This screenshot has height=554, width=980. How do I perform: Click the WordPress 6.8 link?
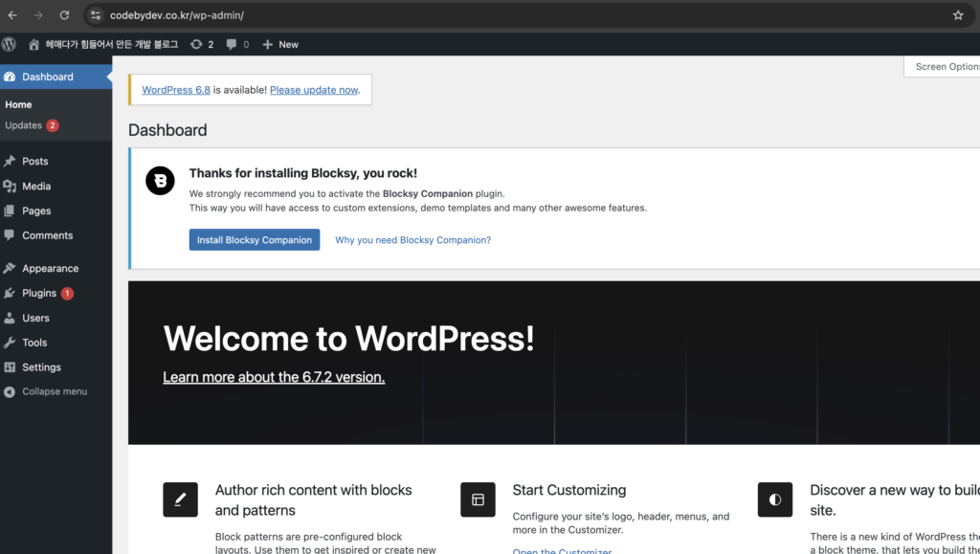(176, 90)
